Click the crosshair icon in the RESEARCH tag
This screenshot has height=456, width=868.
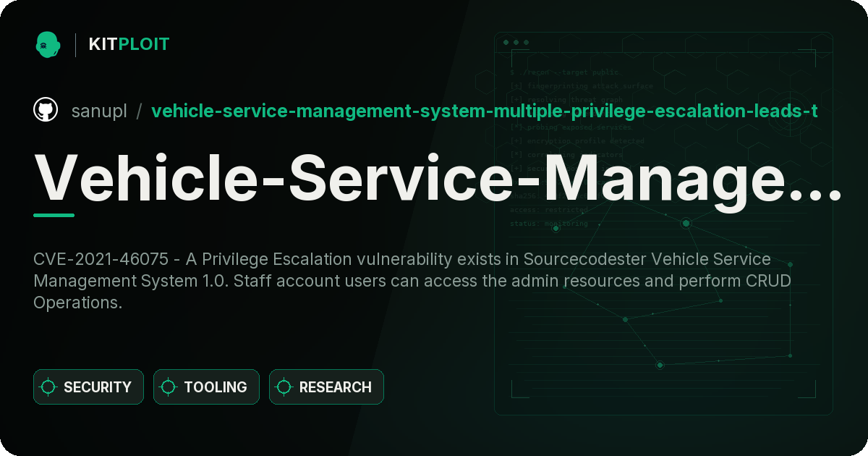coord(284,387)
